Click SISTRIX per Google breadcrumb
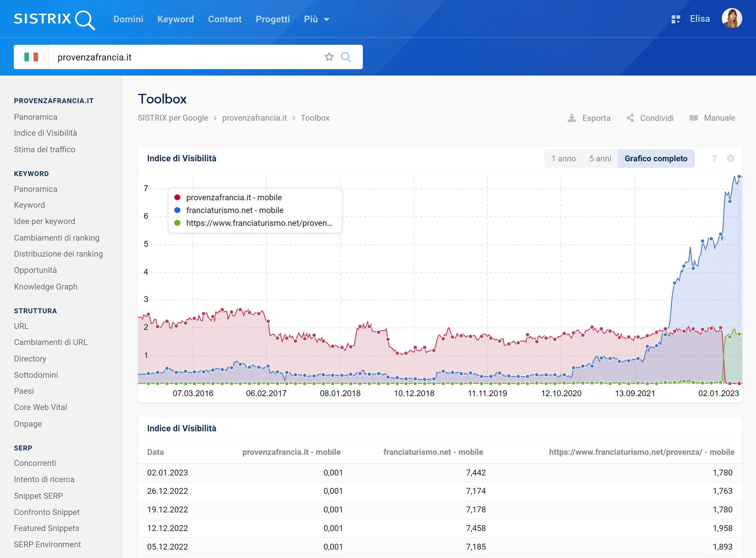The height and width of the screenshot is (558, 756). [173, 118]
